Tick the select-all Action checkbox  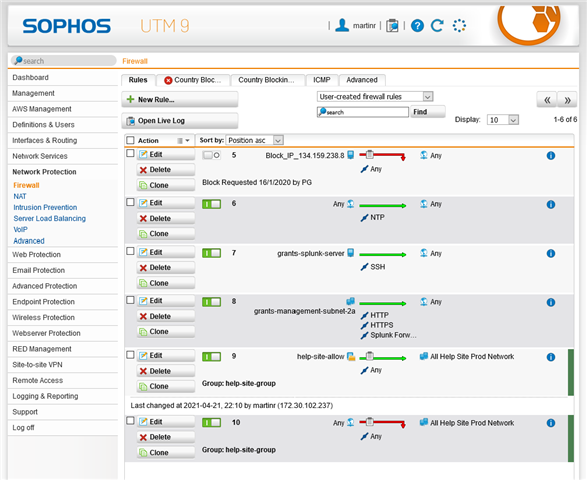pyautogui.click(x=130, y=140)
